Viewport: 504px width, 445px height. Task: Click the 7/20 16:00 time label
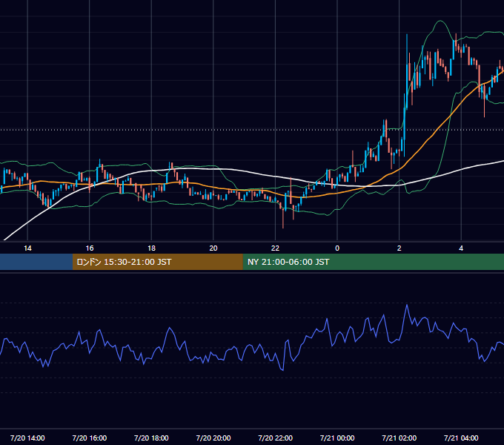coord(90,438)
